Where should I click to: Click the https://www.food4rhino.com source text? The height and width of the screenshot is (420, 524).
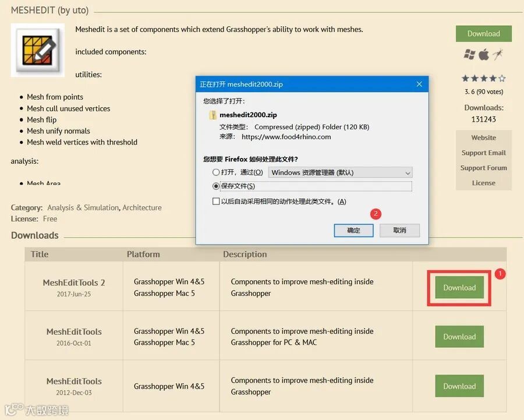coord(286,137)
